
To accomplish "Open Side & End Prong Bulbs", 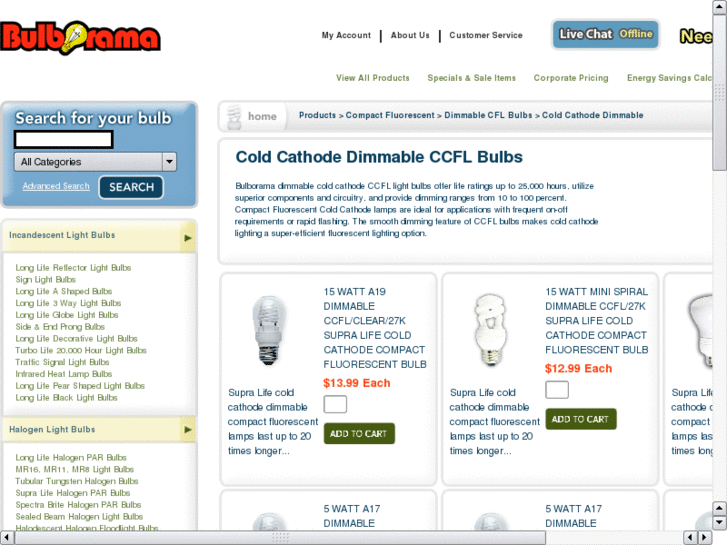I will pos(60,327).
